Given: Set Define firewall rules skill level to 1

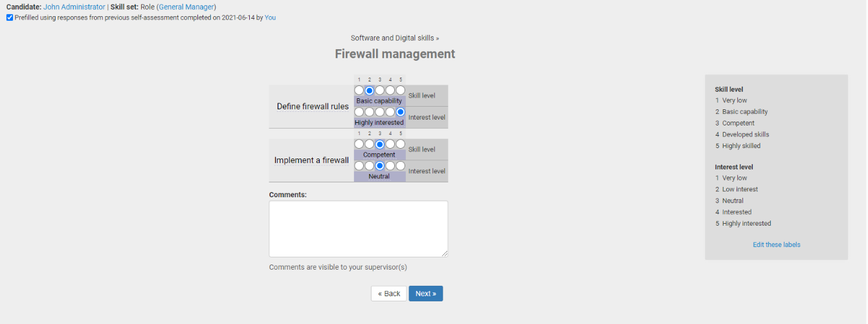Looking at the screenshot, I should [359, 91].
